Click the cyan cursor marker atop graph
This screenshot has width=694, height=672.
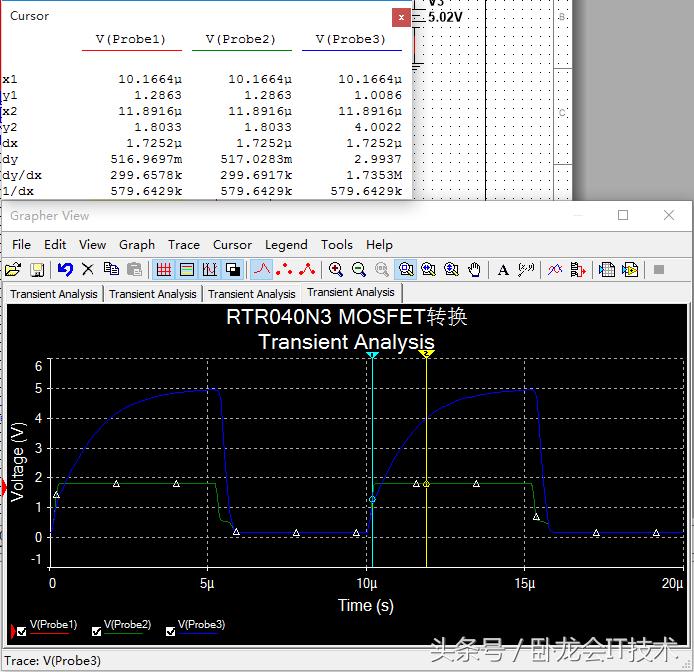point(372,354)
